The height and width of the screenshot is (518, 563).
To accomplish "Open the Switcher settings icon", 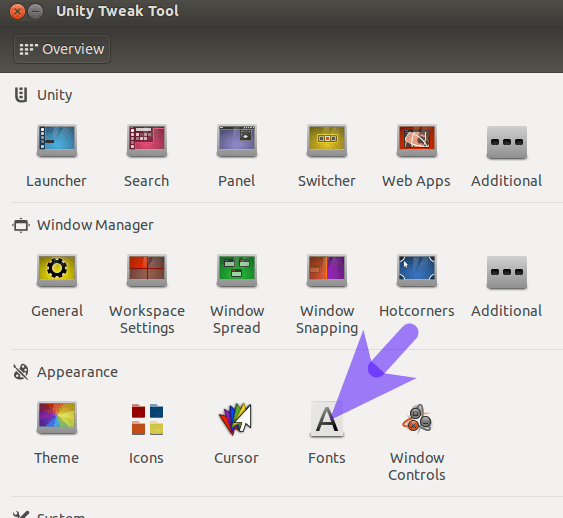I will click(x=327, y=140).
